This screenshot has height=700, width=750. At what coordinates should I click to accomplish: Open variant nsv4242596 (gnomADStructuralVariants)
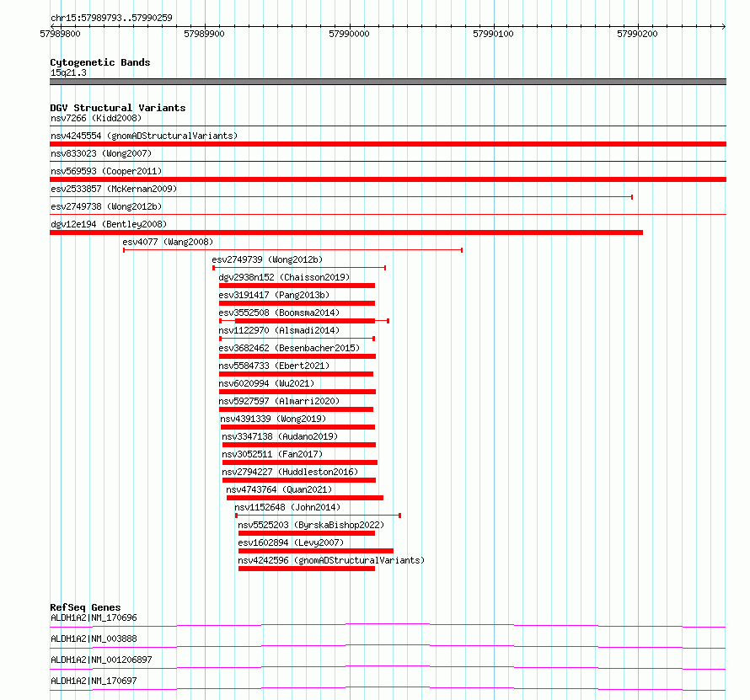pos(331,560)
